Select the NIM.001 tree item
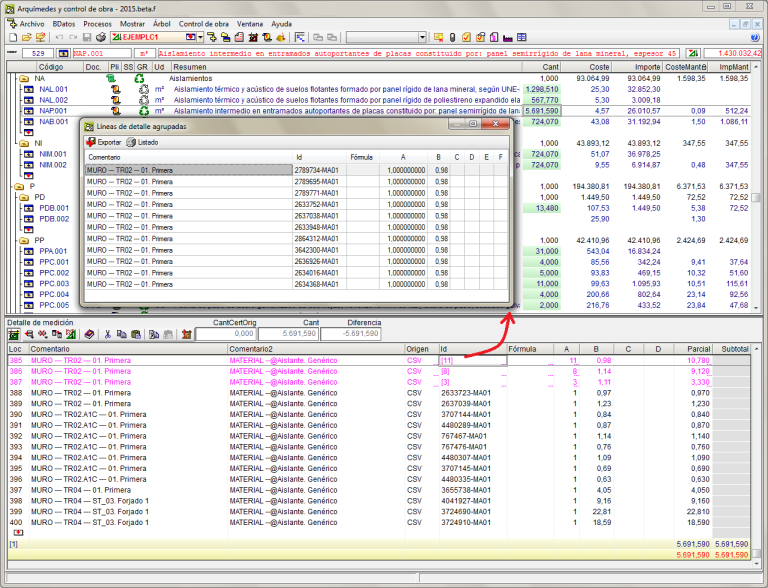The width and height of the screenshot is (768, 588). click(x=53, y=154)
